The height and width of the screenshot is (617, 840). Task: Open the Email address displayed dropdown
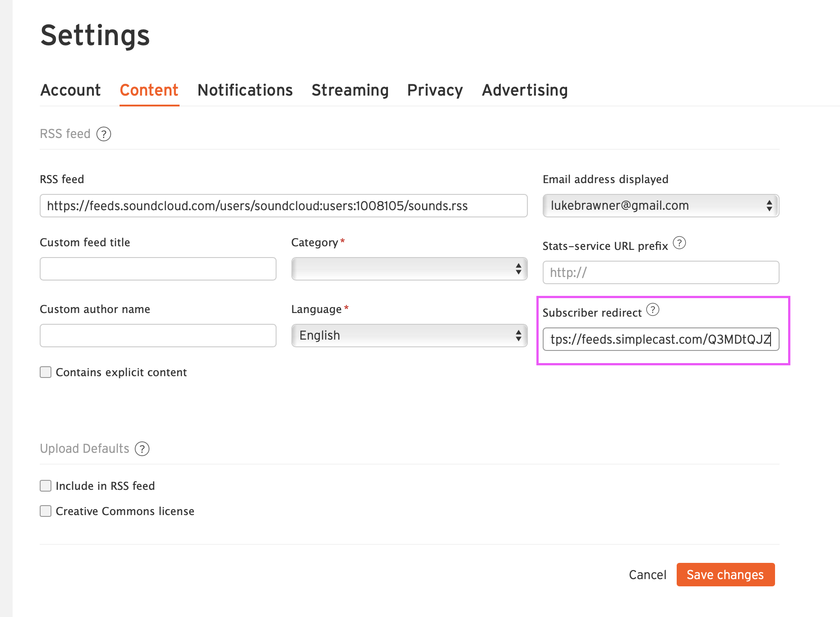coord(661,206)
